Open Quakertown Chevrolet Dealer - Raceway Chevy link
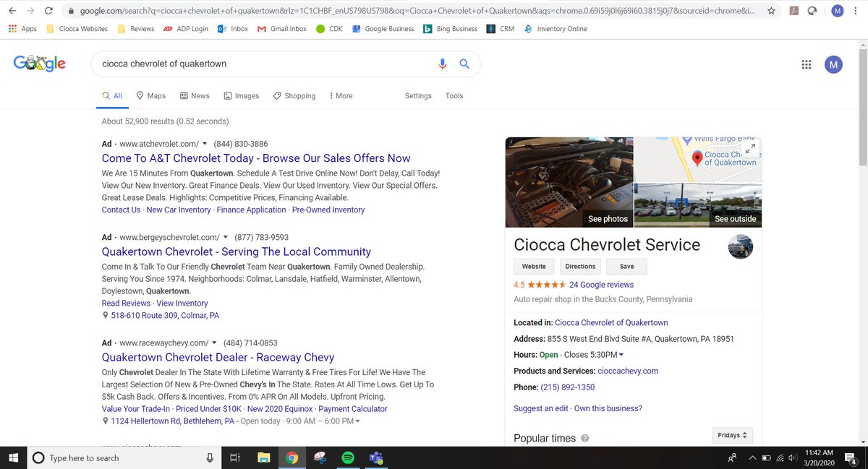Viewport: 868px width, 469px height. point(218,357)
